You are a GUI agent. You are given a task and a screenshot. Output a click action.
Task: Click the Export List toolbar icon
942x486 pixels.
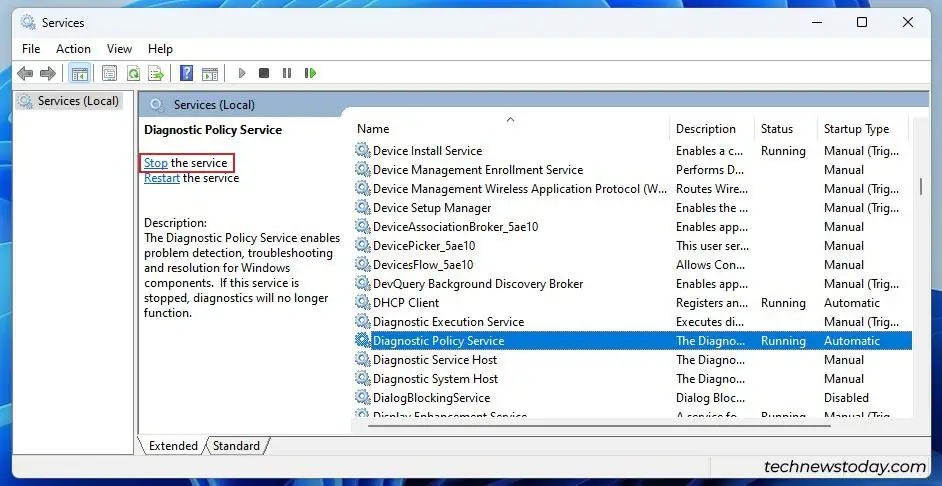click(156, 73)
